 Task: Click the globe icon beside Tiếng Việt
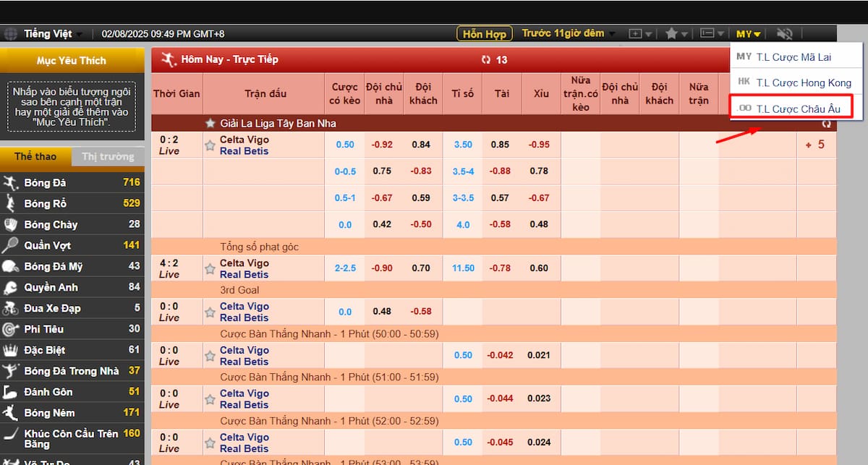10,34
